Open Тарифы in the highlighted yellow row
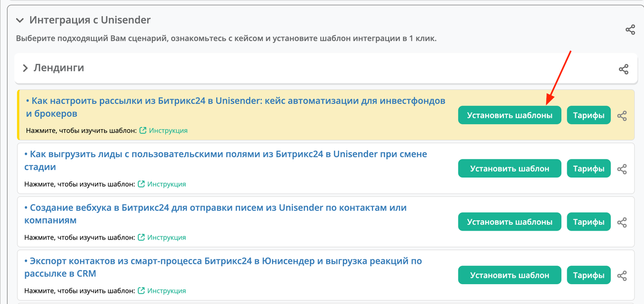This screenshot has width=644, height=304. click(589, 115)
